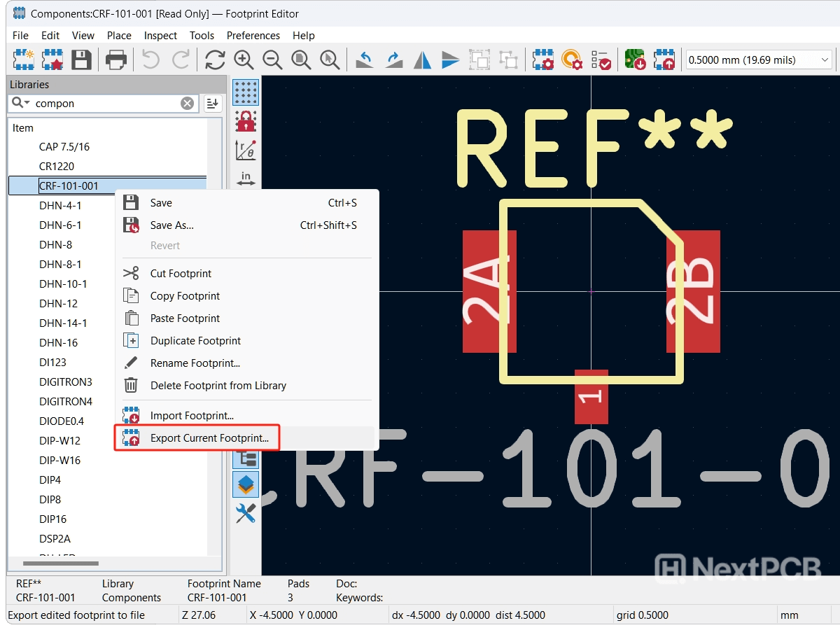Image resolution: width=840 pixels, height=630 pixels.
Task: Open the footprint checker icon
Action: [x=601, y=60]
